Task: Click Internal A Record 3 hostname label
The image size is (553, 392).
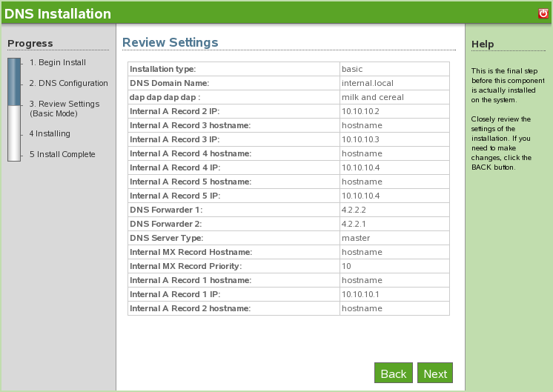Action: [190, 125]
